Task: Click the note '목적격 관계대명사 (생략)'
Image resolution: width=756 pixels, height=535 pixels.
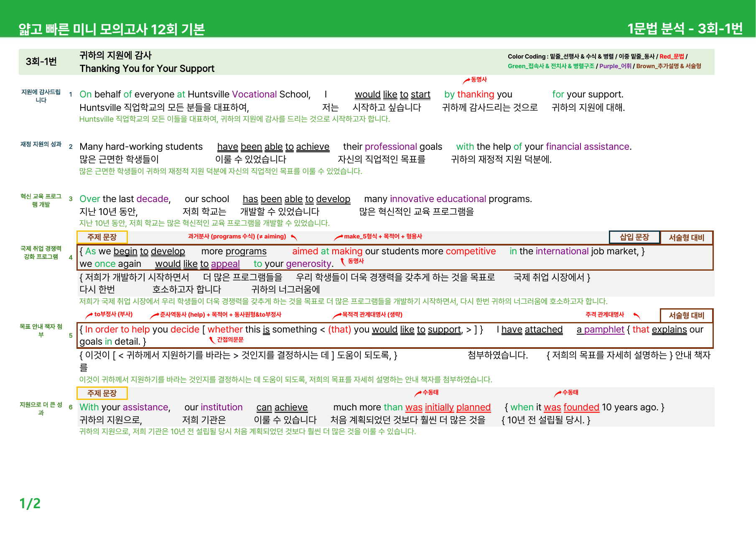Action: click(372, 315)
